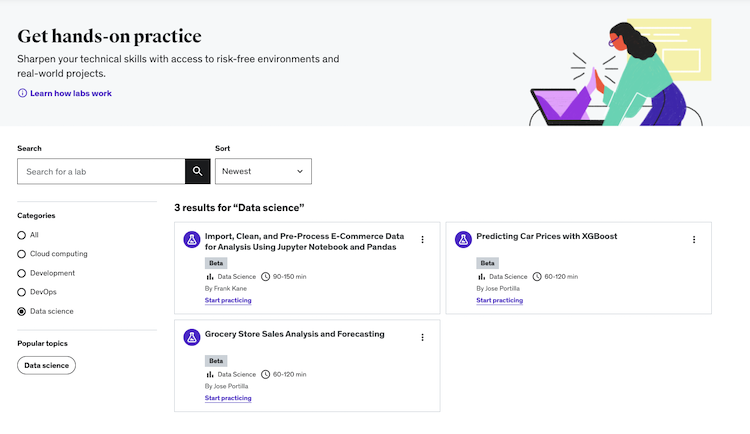Open the Import, Clean, and Pre-Process E-Commerce lab title
The image size is (750, 434).
(304, 241)
